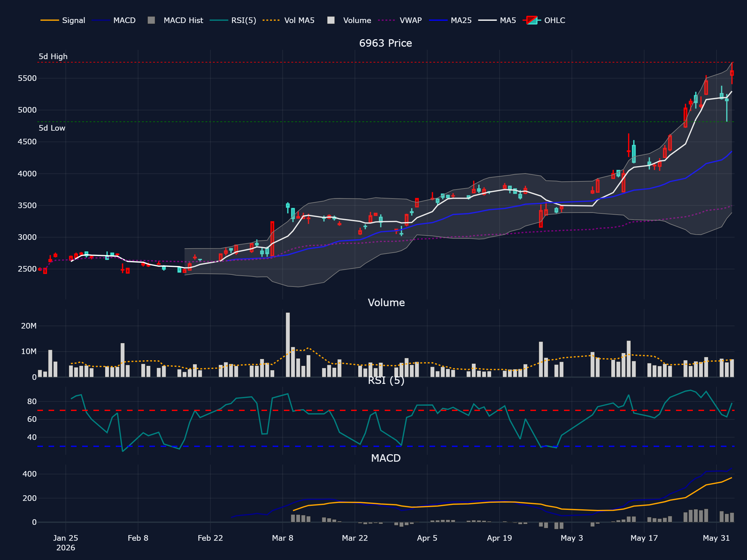Click the 'RSI (5)' subplot title
This screenshot has height=560, width=747.
click(386, 380)
